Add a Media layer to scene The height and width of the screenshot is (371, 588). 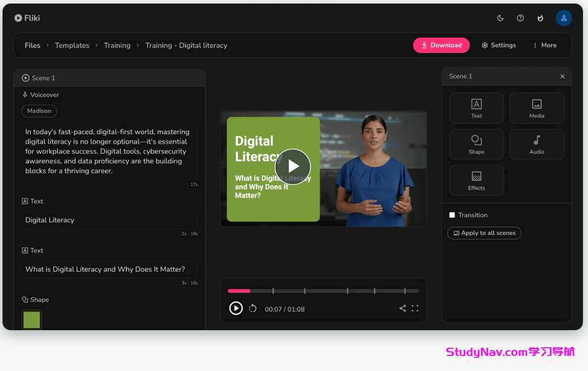pos(537,108)
